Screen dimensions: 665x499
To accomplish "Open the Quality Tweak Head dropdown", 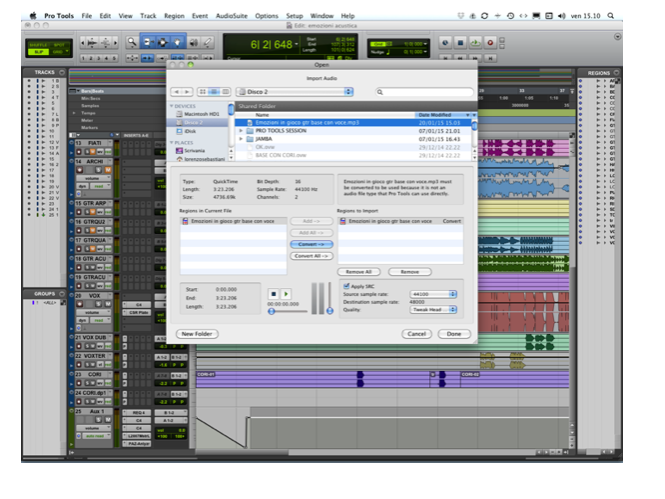I will click(433, 309).
